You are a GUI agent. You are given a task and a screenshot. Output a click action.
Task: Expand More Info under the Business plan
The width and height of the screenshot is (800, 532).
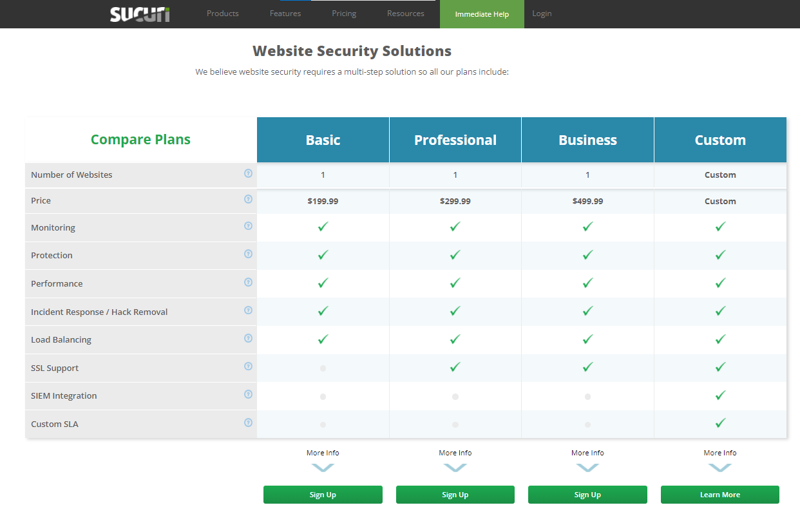(x=587, y=453)
